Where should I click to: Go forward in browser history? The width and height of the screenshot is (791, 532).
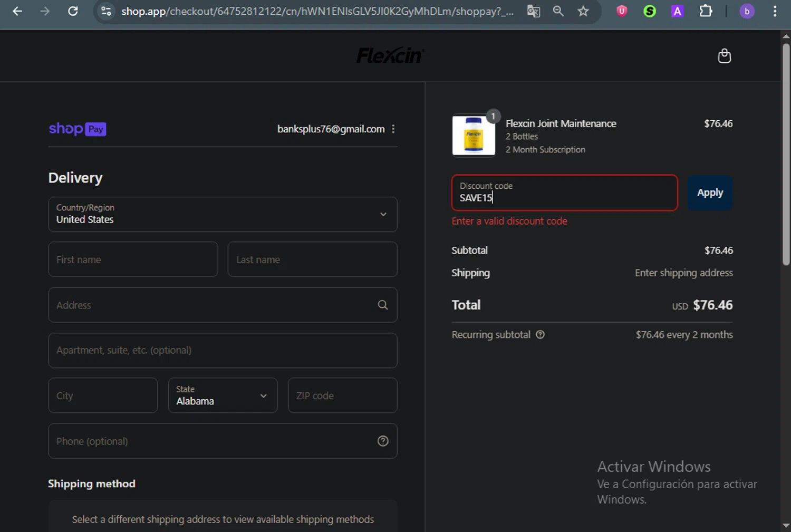click(45, 11)
